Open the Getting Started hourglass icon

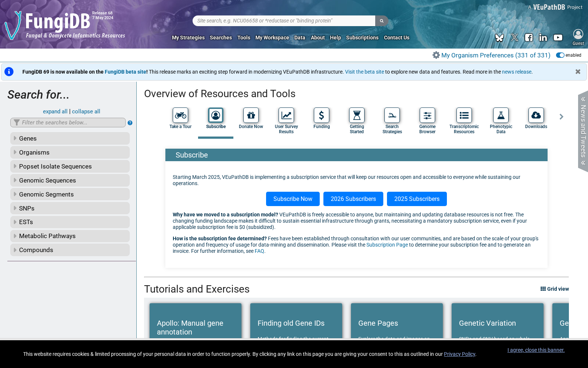click(357, 115)
